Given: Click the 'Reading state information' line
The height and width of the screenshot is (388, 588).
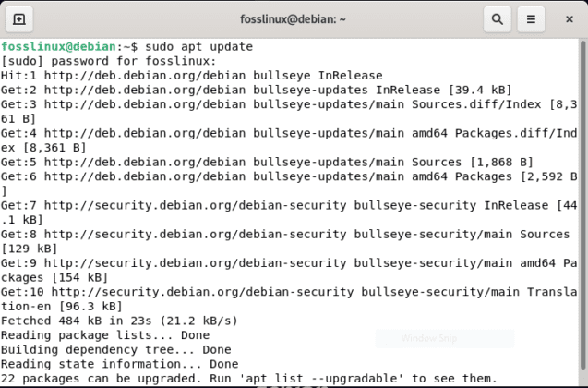Looking at the screenshot, I should pyautogui.click(x=119, y=364).
